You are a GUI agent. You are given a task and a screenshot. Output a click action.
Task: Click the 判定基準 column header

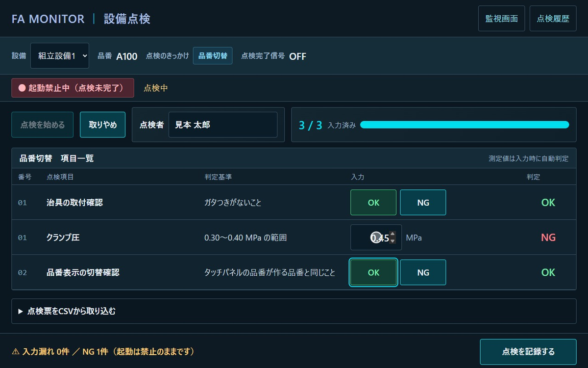tap(217, 177)
